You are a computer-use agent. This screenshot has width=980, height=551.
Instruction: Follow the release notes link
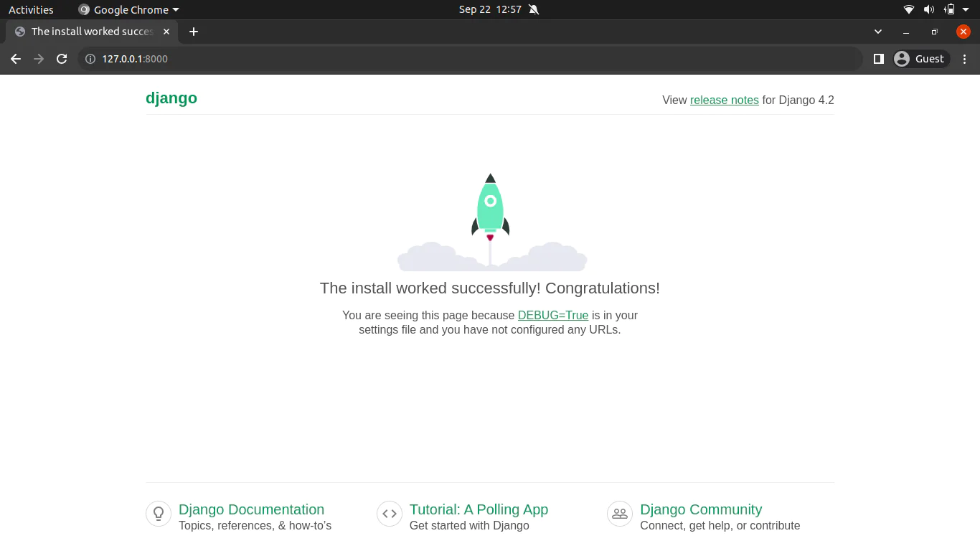pos(724,100)
